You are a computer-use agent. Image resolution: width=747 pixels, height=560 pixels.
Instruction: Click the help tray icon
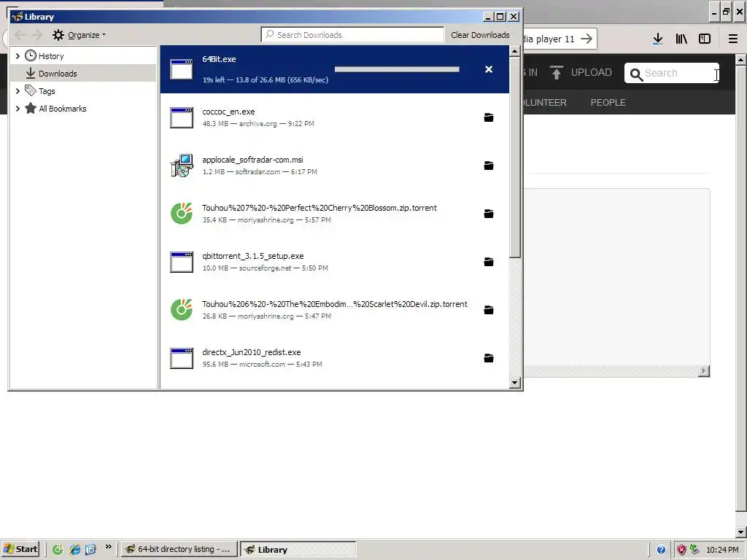tap(661, 550)
